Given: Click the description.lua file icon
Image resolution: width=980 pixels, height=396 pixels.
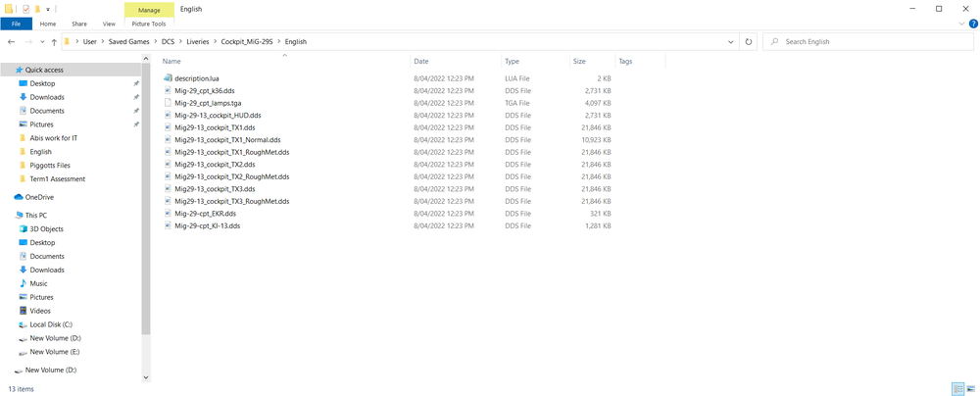Looking at the screenshot, I should (168, 78).
